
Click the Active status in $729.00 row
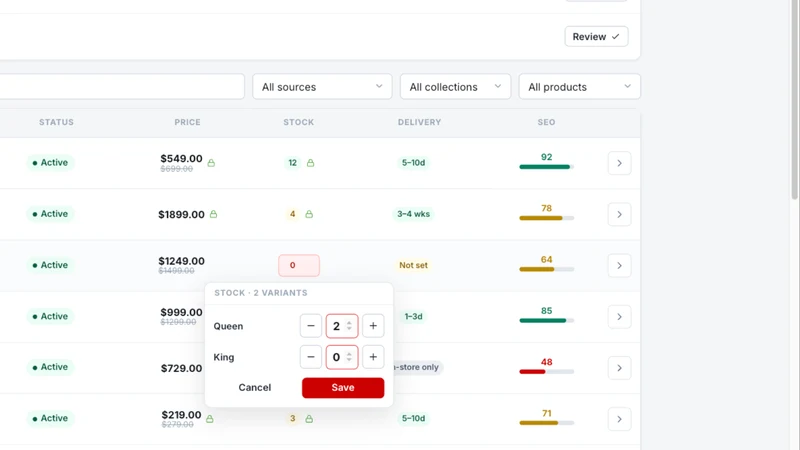pyautogui.click(x=50, y=367)
